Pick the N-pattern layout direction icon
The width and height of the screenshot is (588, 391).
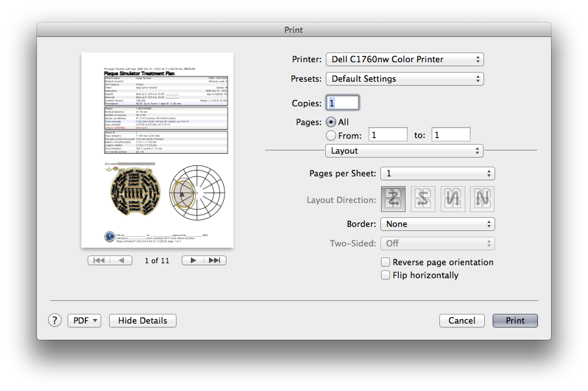(x=482, y=200)
